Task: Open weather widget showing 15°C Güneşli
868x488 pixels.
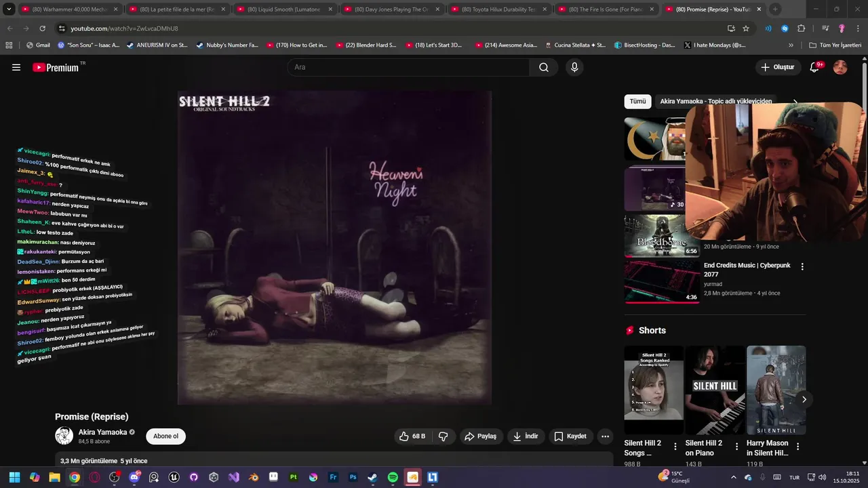Action: pyautogui.click(x=675, y=477)
